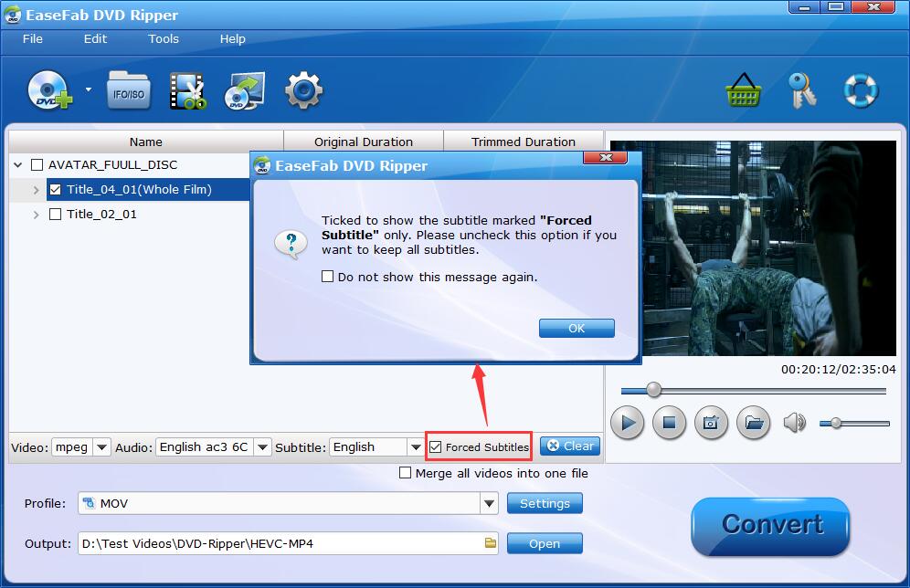Image resolution: width=910 pixels, height=588 pixels.
Task: Play the preview video
Action: 628,423
